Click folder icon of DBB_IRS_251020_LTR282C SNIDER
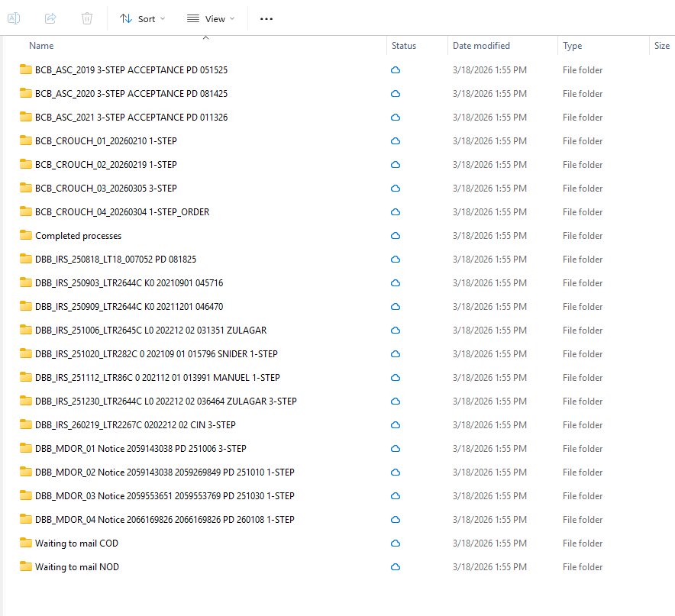675x616 pixels. coord(26,353)
